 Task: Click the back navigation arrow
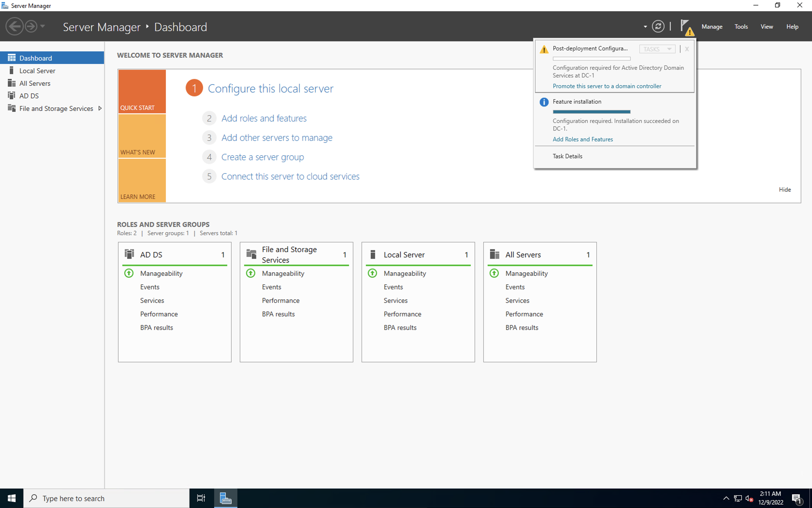[x=14, y=26]
